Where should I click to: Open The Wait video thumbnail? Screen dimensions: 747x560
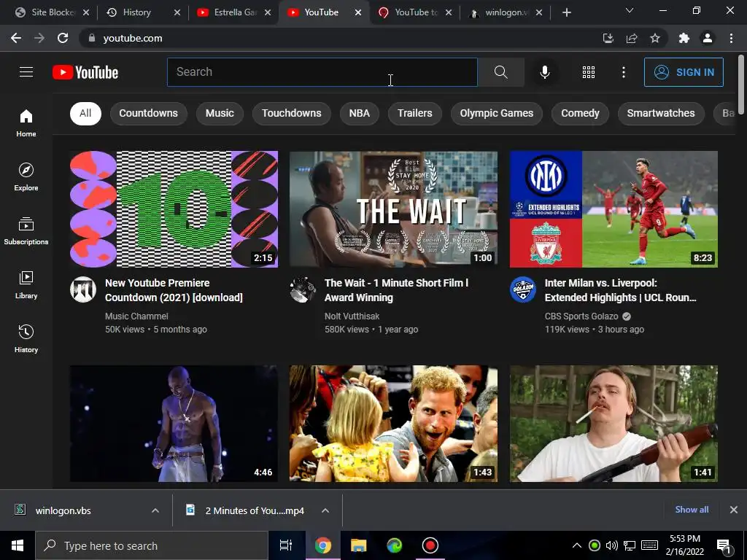[x=393, y=209]
